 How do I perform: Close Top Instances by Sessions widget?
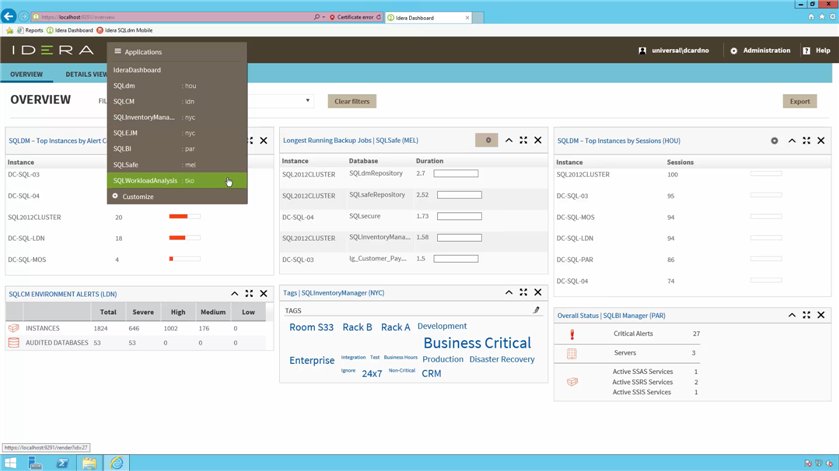pyautogui.click(x=821, y=141)
